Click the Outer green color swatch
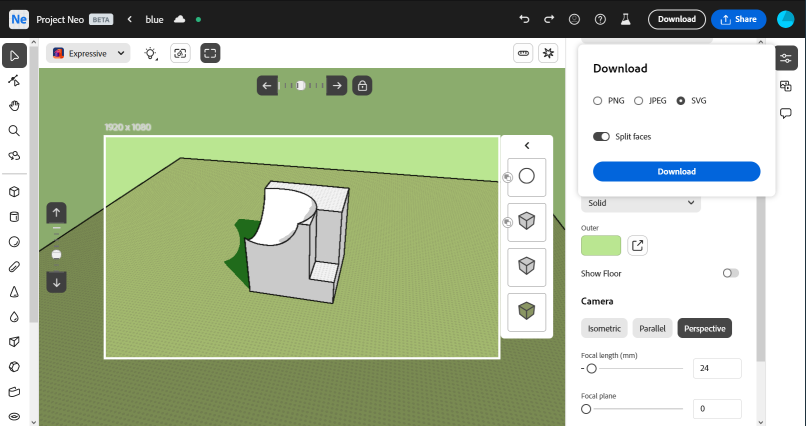This screenshot has width=806, height=426. pyautogui.click(x=601, y=245)
